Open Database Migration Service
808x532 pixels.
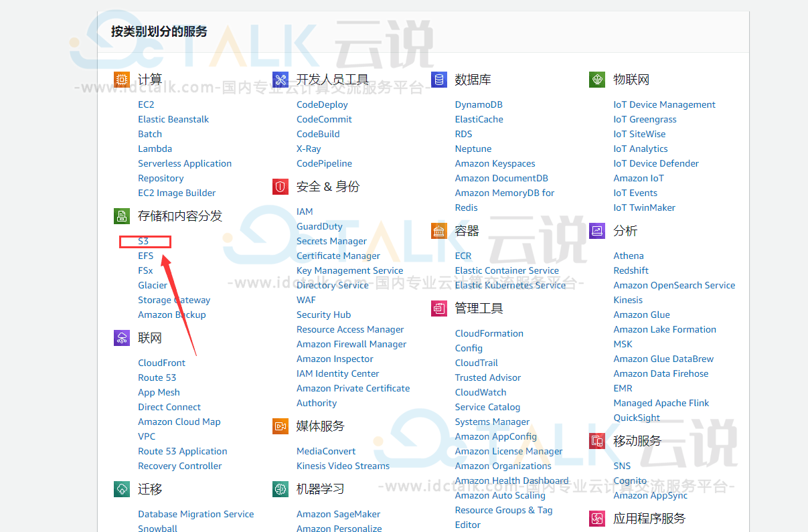pos(196,514)
